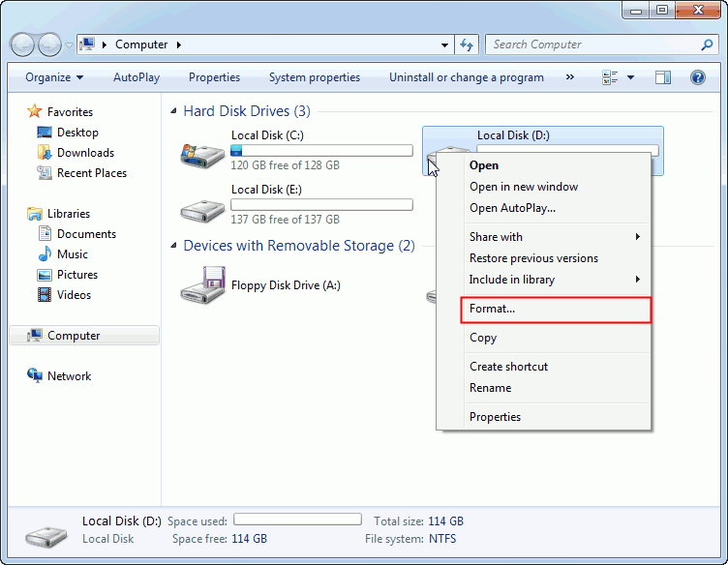The image size is (728, 565).
Task: Click the Documents library icon
Action: (x=45, y=233)
